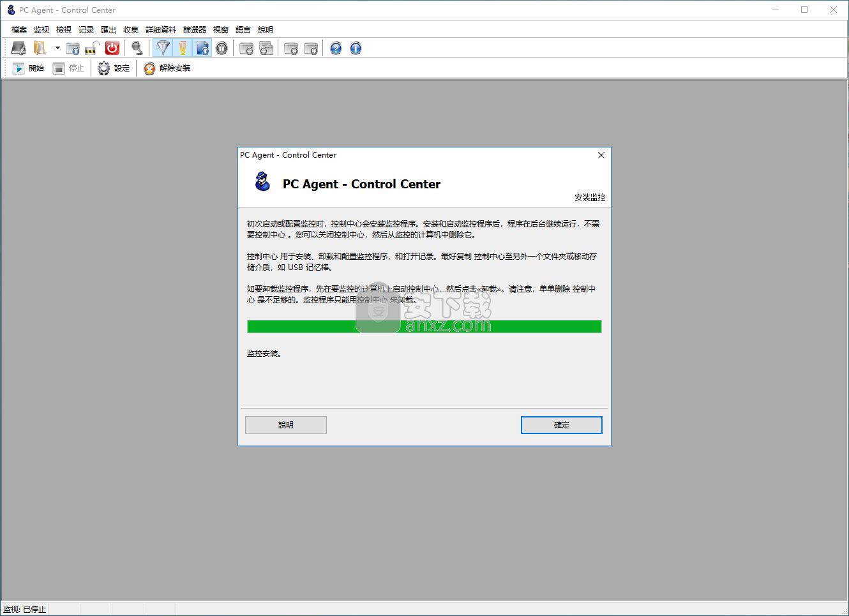The image size is (849, 616).
Task: Click the magnifying glass search icon
Action: [x=137, y=48]
